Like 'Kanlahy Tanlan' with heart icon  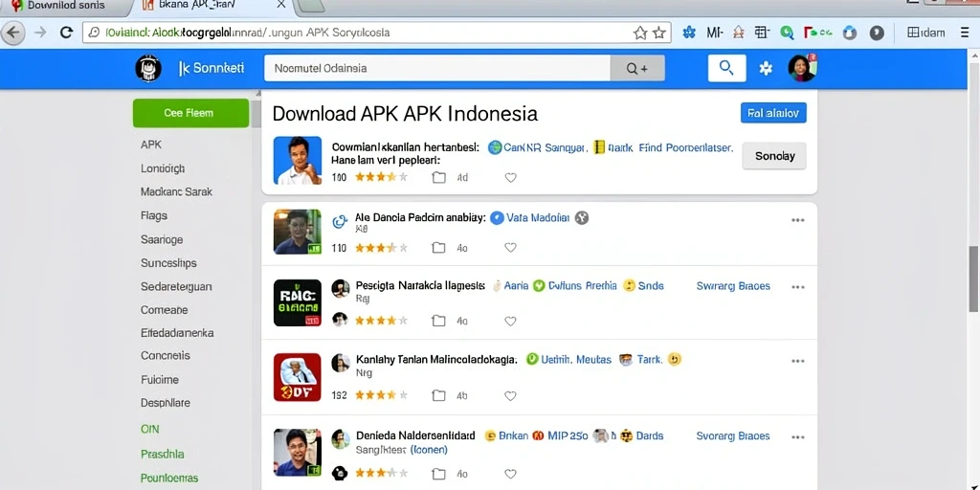511,395
